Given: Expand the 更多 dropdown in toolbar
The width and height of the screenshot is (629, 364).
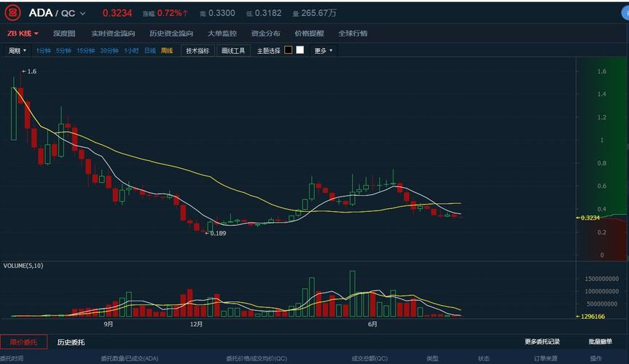Looking at the screenshot, I should (x=324, y=50).
